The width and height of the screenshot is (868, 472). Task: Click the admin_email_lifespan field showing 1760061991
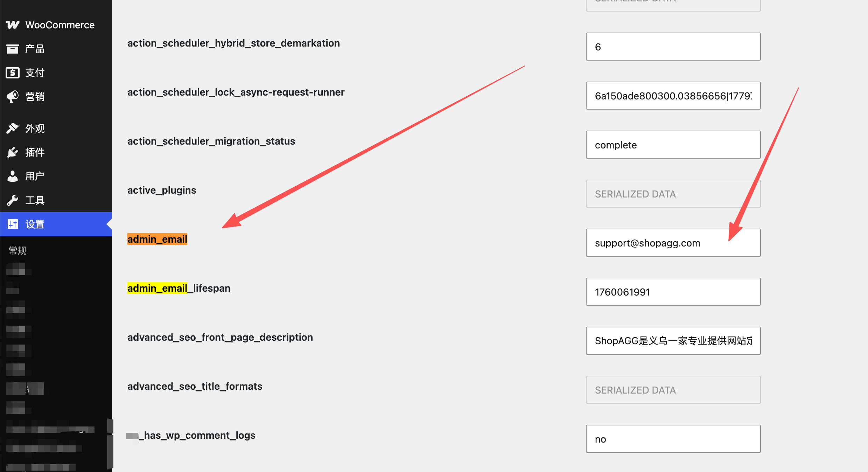(x=673, y=292)
